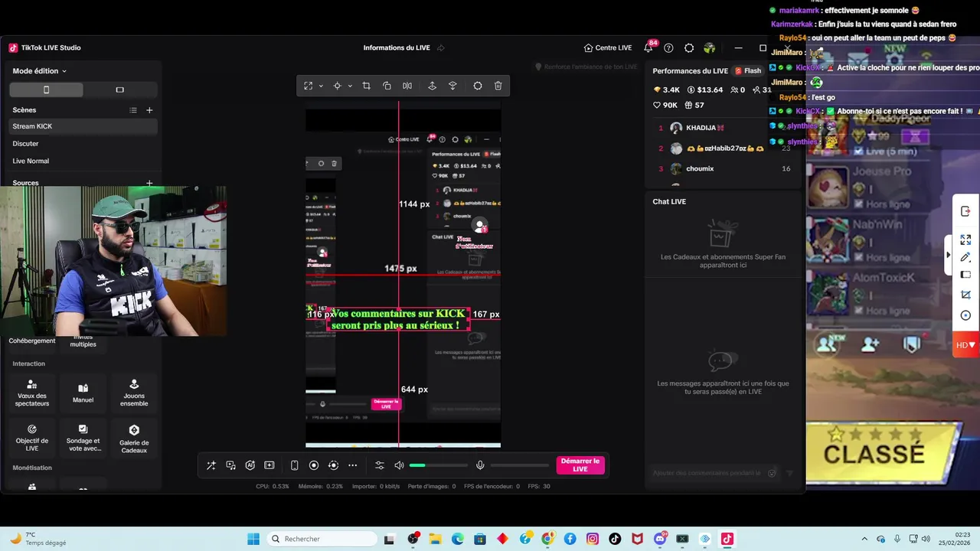Flip the source horizontally
980x551 pixels.
[x=407, y=86]
